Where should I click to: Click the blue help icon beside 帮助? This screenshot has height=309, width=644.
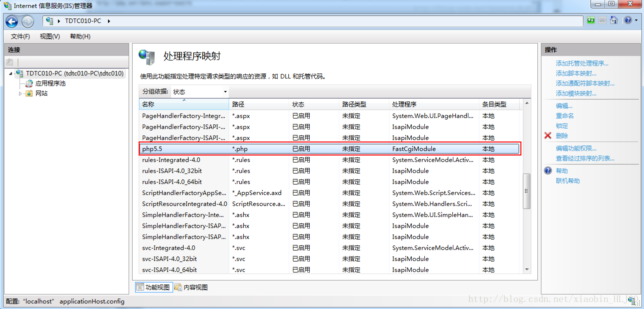click(548, 170)
